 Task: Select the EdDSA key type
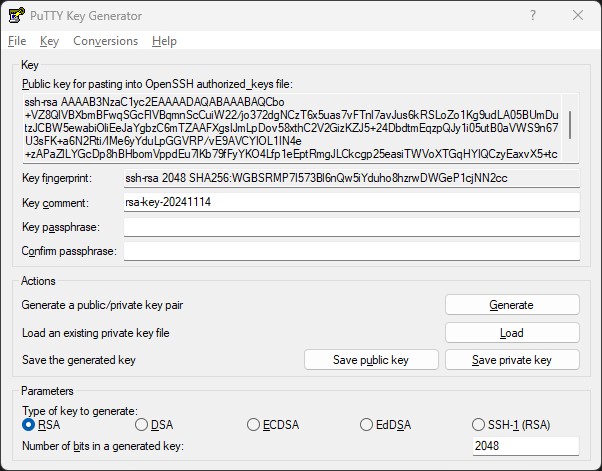coord(385,425)
